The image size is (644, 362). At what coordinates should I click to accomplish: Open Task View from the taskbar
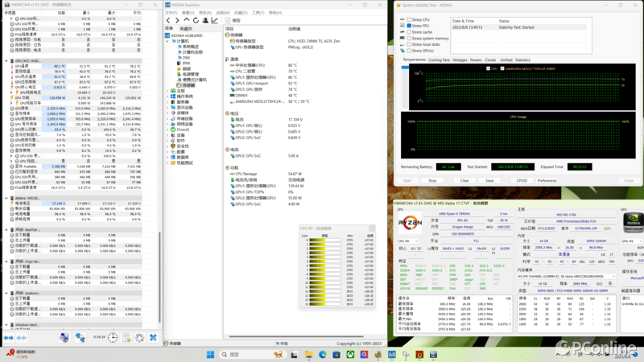294,355
